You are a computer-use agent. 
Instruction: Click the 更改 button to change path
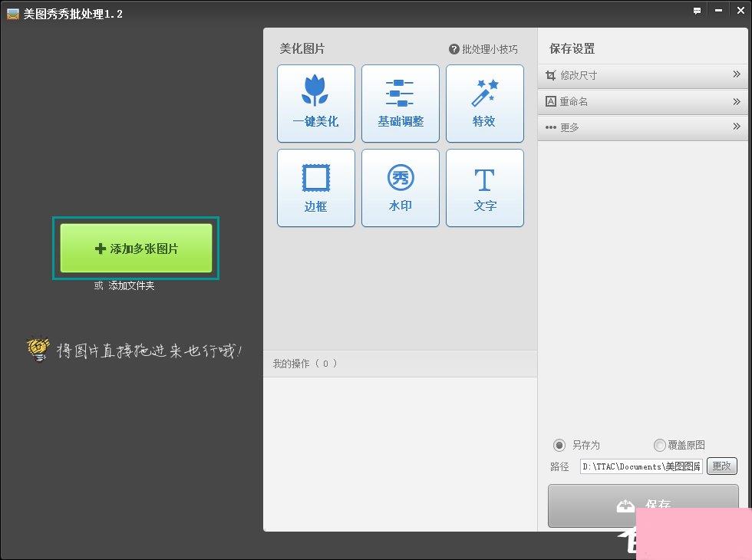[x=722, y=466]
